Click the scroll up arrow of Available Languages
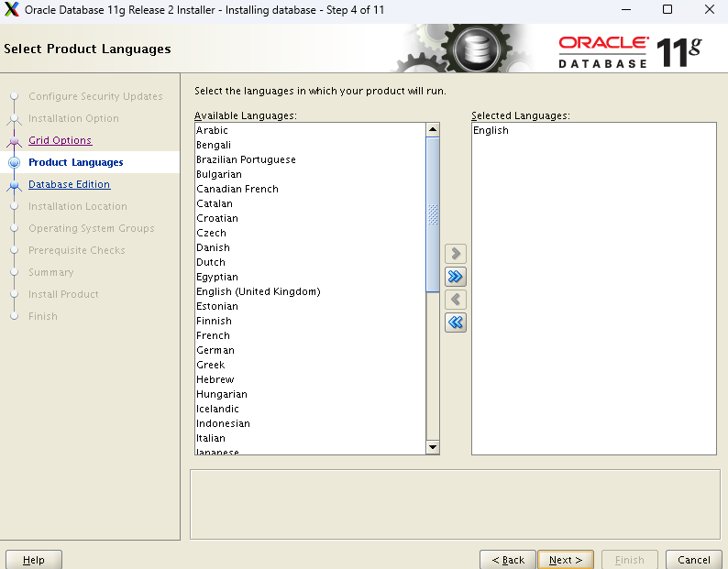This screenshot has width=728, height=569. (x=433, y=129)
